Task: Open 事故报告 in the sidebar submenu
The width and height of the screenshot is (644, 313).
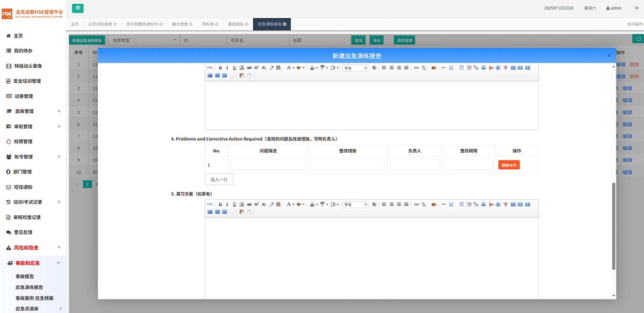Action: click(25, 276)
